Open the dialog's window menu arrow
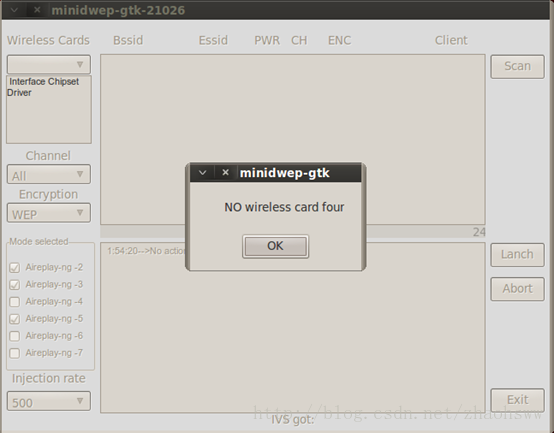This screenshot has height=433, width=554. tap(202, 173)
